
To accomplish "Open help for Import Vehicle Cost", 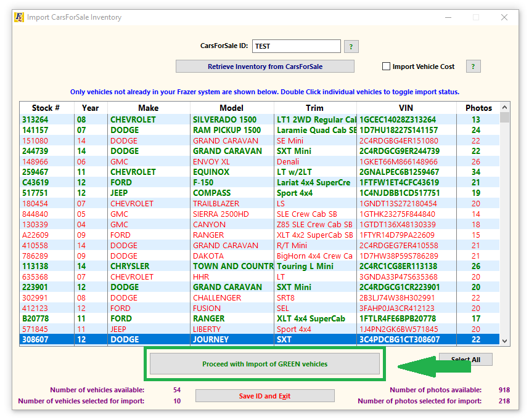I will [x=474, y=67].
